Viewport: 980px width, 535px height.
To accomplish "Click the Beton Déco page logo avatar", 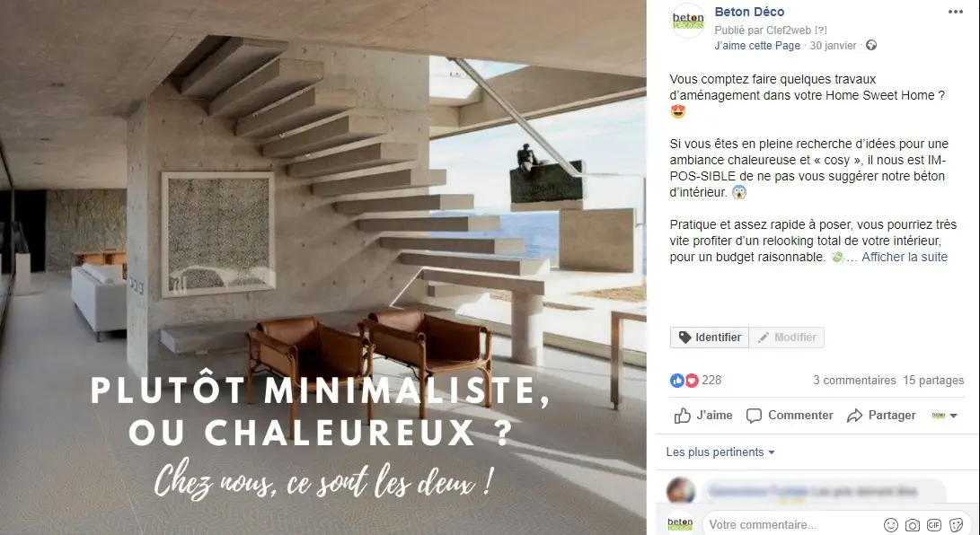I will click(688, 22).
